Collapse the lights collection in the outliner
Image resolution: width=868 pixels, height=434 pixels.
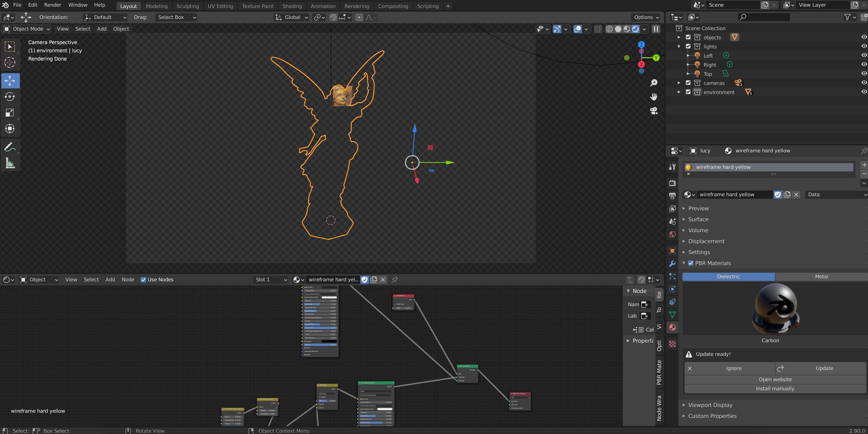[x=679, y=46]
